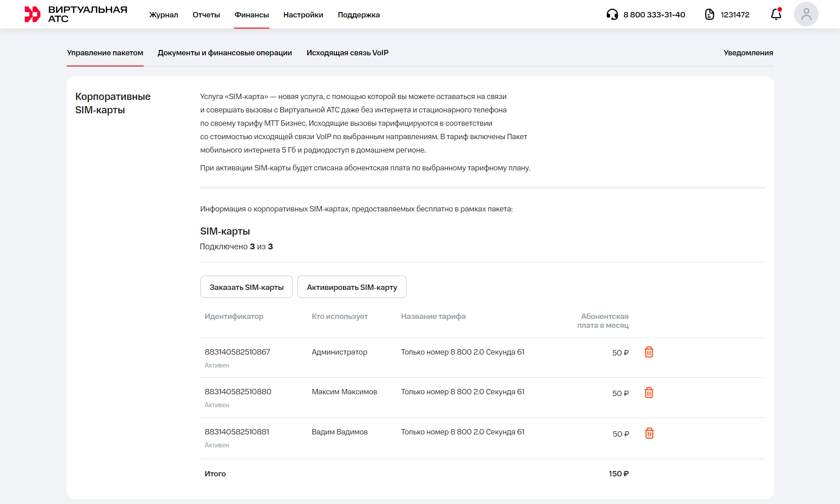Viewport: 840px width, 504px height.
Task: Click the Виртуальная АТС logo
Action: pos(75,14)
